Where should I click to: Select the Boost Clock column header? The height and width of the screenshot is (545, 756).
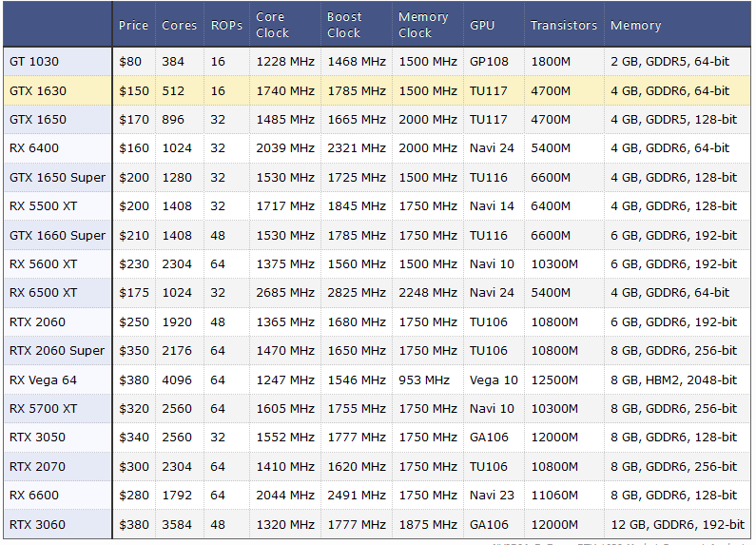[344, 26]
